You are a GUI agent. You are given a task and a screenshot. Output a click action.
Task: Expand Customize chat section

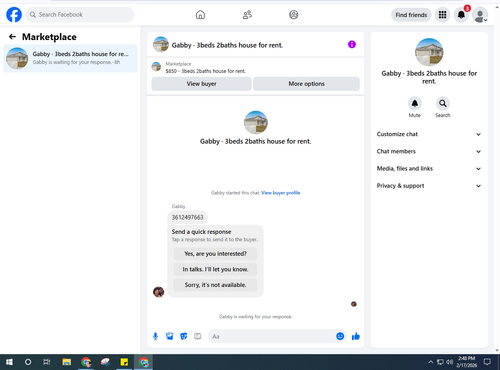coord(429,134)
